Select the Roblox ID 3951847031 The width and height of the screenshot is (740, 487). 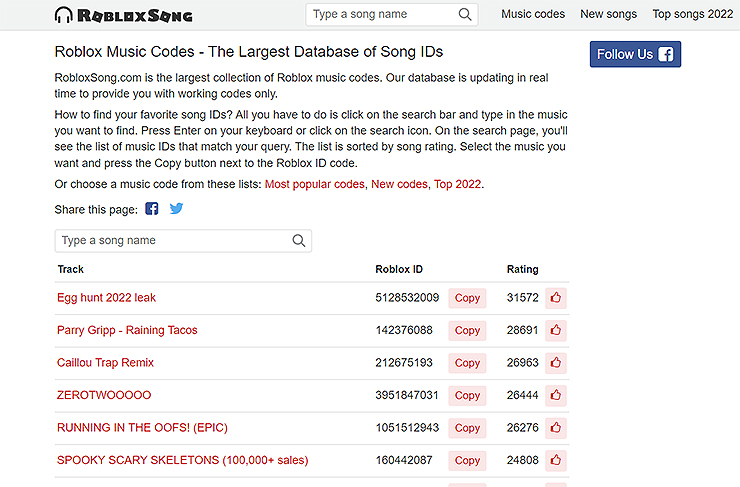(407, 395)
